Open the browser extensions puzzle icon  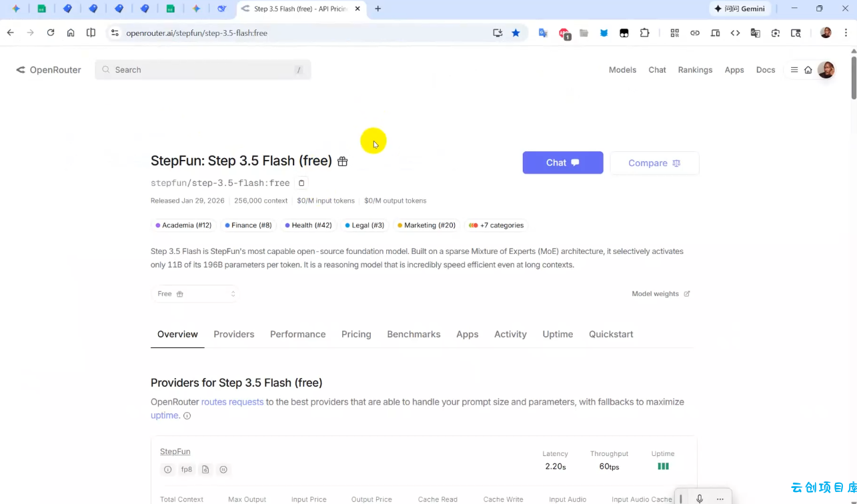click(644, 33)
